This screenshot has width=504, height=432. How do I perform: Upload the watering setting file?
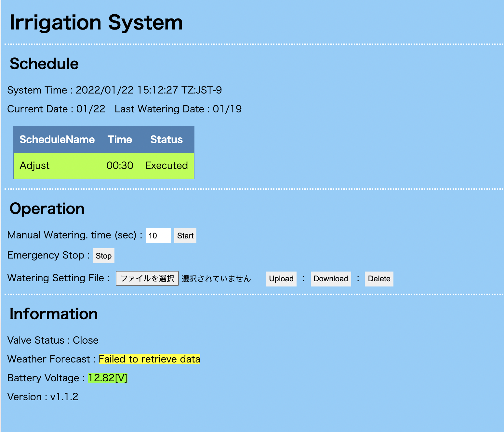[x=281, y=279]
